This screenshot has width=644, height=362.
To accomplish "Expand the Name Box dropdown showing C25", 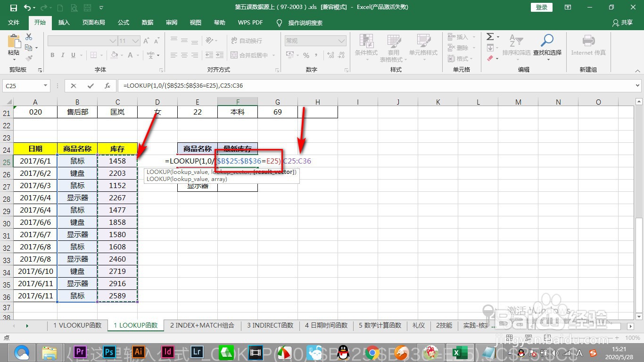I will [46, 86].
